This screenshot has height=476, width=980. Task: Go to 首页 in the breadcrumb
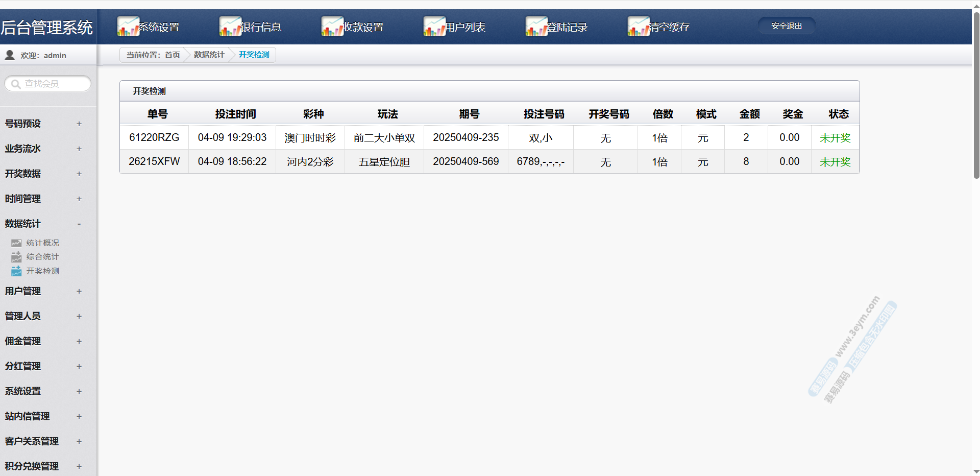[172, 55]
